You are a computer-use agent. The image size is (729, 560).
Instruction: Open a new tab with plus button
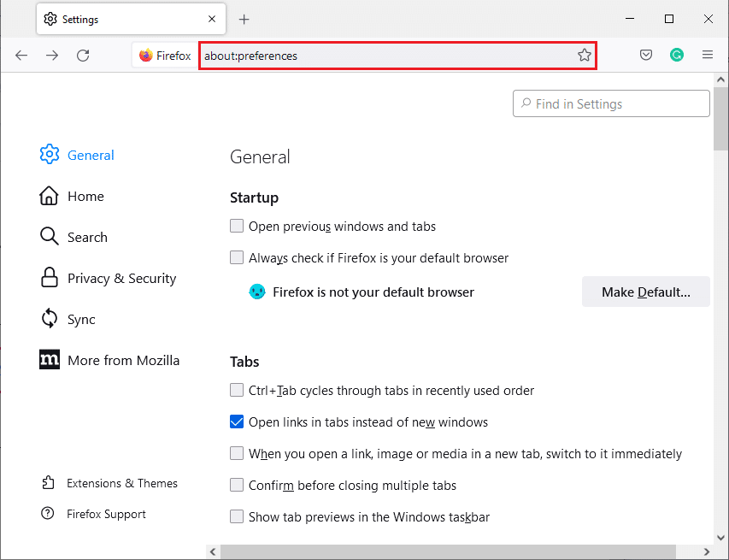click(244, 19)
